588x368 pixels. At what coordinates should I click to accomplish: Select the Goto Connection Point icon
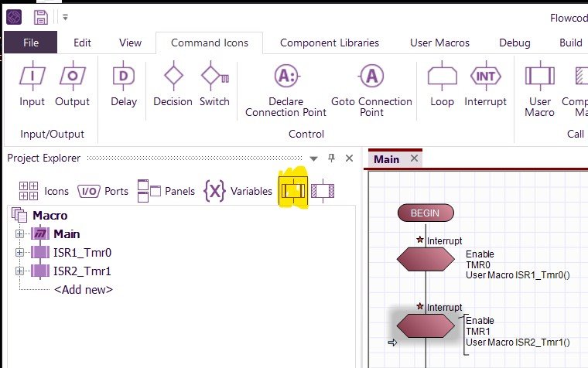[x=371, y=90]
